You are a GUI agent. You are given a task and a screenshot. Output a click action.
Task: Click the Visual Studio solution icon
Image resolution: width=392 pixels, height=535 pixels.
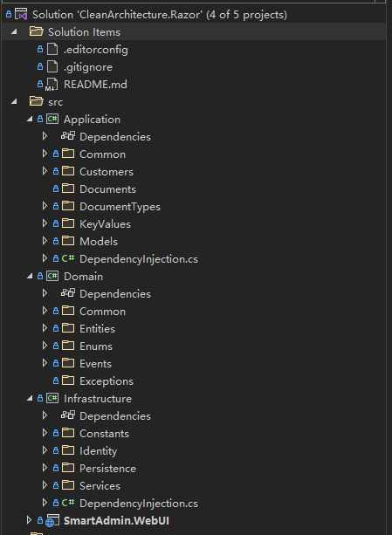21,15
